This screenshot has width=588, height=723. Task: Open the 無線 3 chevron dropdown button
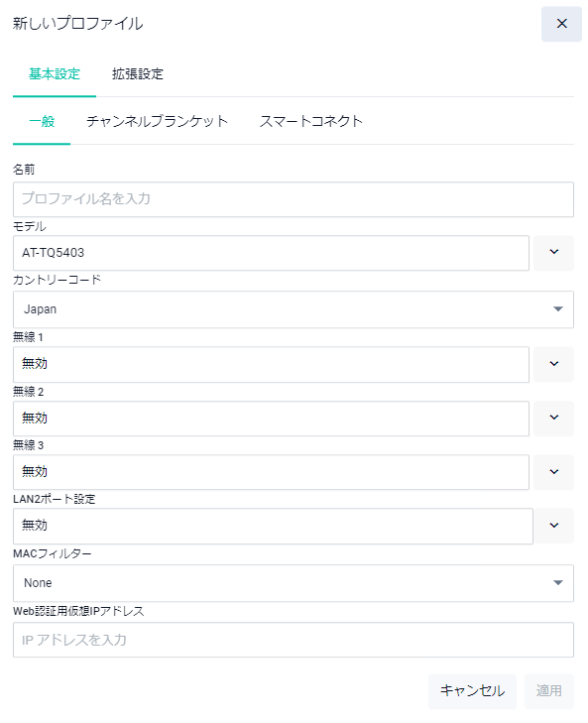tap(554, 472)
